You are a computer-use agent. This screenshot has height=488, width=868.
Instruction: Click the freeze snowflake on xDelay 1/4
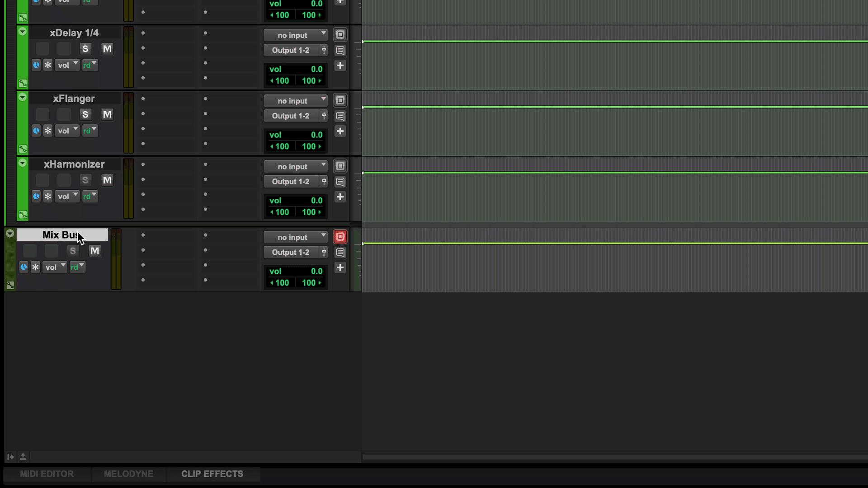pyautogui.click(x=48, y=65)
